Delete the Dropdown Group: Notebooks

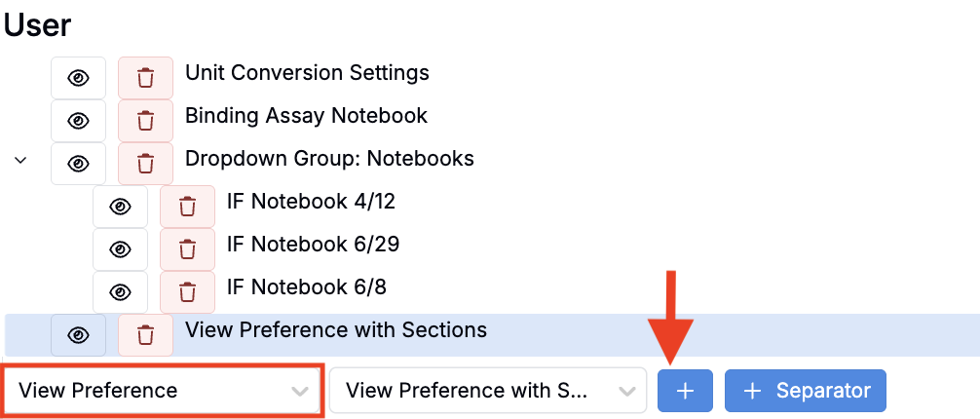(145, 164)
